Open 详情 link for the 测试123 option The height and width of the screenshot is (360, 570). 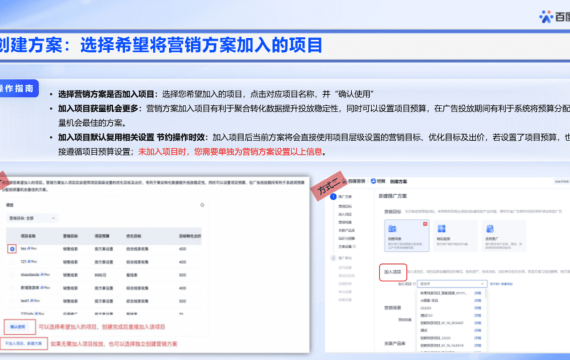[478, 316]
